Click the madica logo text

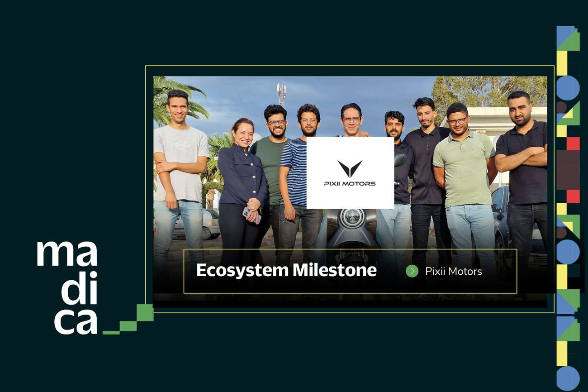67,287
